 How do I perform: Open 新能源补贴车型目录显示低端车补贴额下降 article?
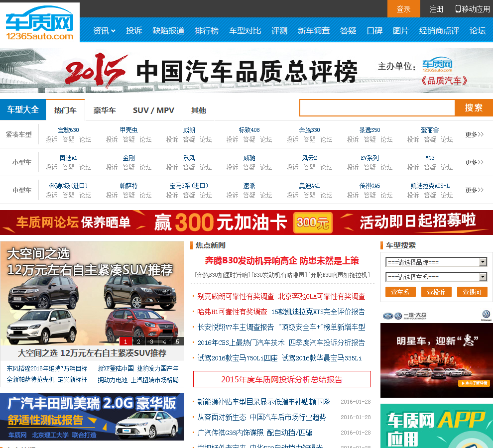(263, 402)
